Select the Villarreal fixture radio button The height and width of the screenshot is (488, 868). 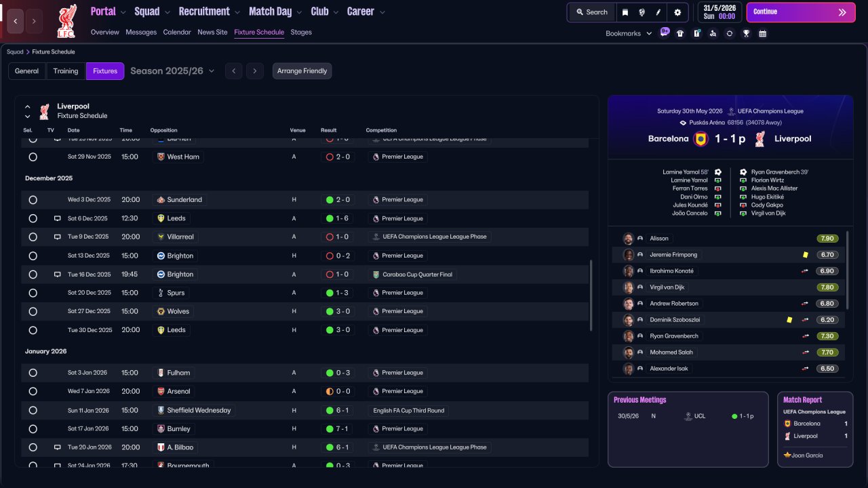(x=33, y=237)
